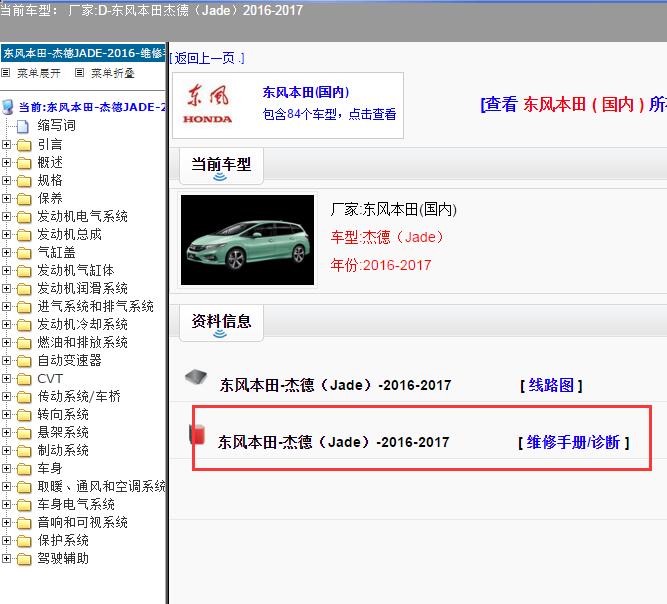Open the 维修手册/诊断 link
The height and width of the screenshot is (604, 667).
(x=573, y=442)
